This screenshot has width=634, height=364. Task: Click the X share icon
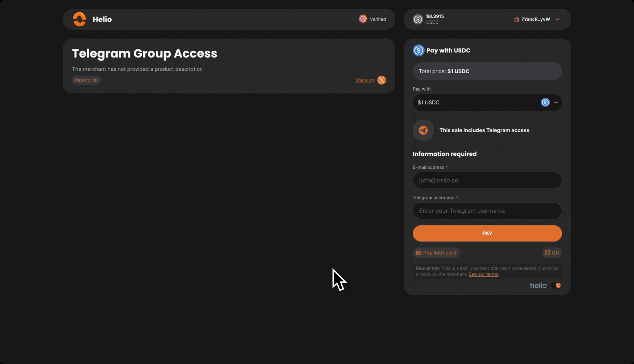click(x=381, y=80)
